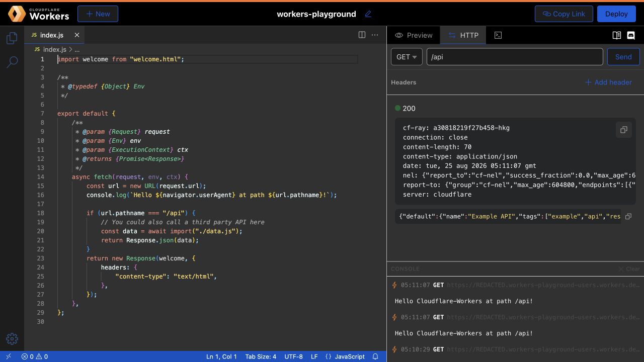This screenshot has height=362, width=644.
Task: Click the lightning icon of the first console log entry
Action: (x=394, y=285)
